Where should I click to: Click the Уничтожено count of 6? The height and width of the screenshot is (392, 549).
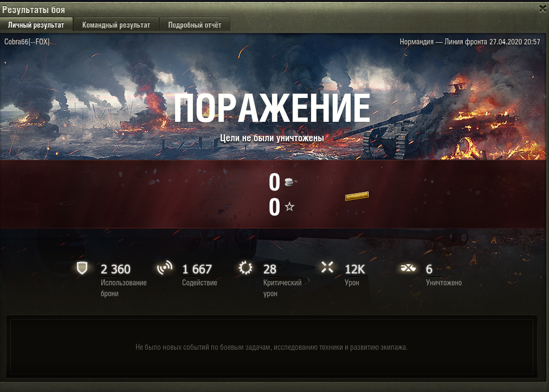point(429,269)
